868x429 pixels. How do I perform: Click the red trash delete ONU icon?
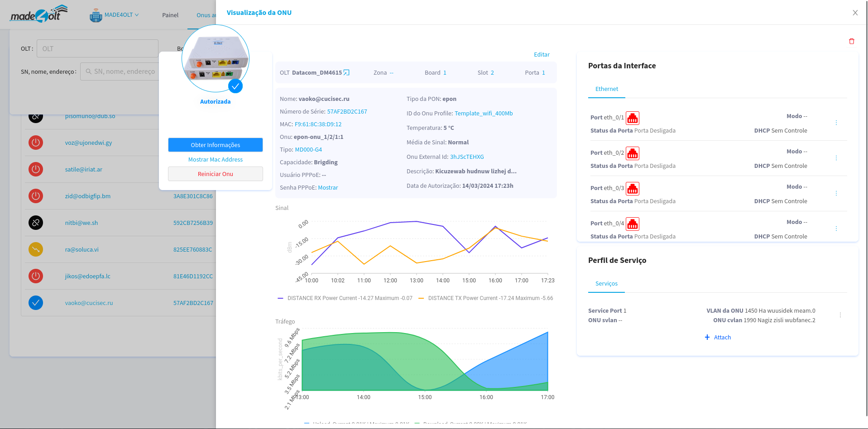(851, 41)
